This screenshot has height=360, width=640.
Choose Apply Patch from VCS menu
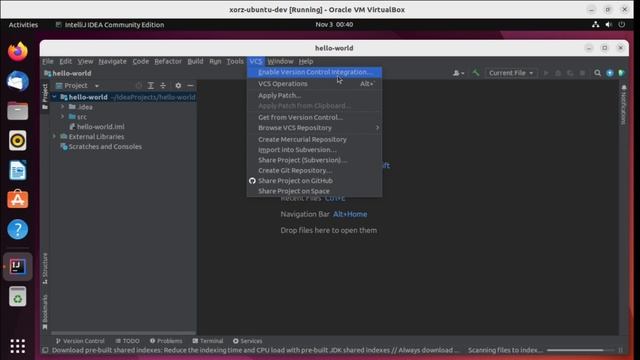click(314, 95)
